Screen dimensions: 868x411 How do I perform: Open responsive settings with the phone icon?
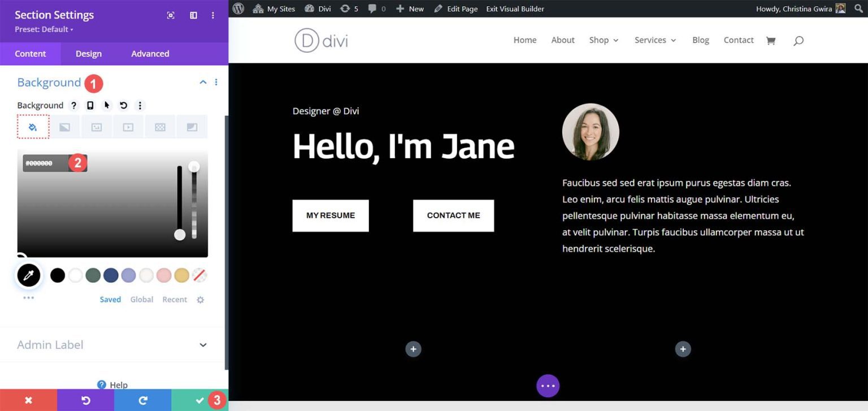(x=90, y=105)
